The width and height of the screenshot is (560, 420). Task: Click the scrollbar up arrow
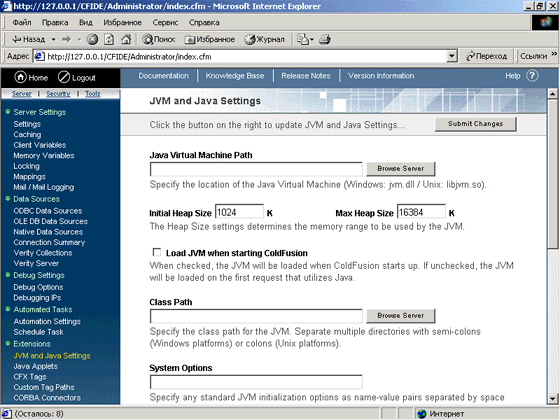click(552, 94)
